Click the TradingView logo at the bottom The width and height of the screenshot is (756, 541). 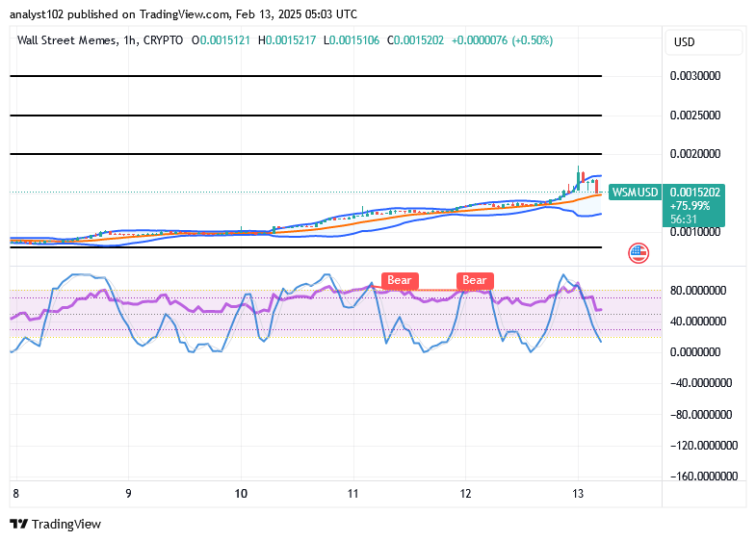pos(56,524)
